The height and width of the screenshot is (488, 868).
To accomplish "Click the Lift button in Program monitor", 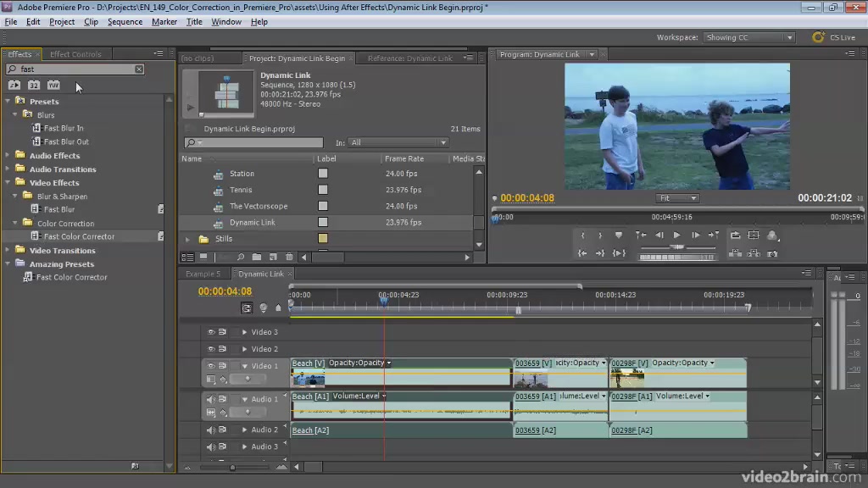I will 735,253.
